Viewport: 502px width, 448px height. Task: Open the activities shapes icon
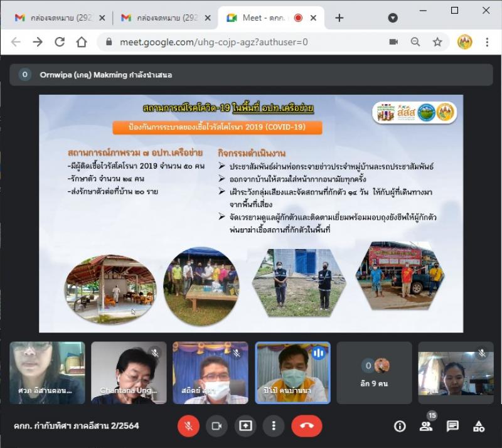(x=479, y=426)
